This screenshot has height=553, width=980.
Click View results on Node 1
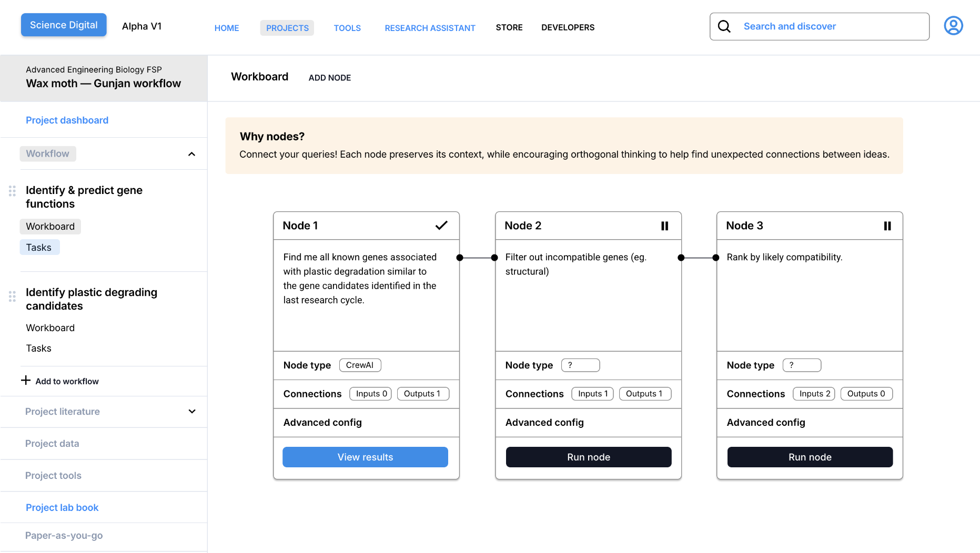click(365, 457)
